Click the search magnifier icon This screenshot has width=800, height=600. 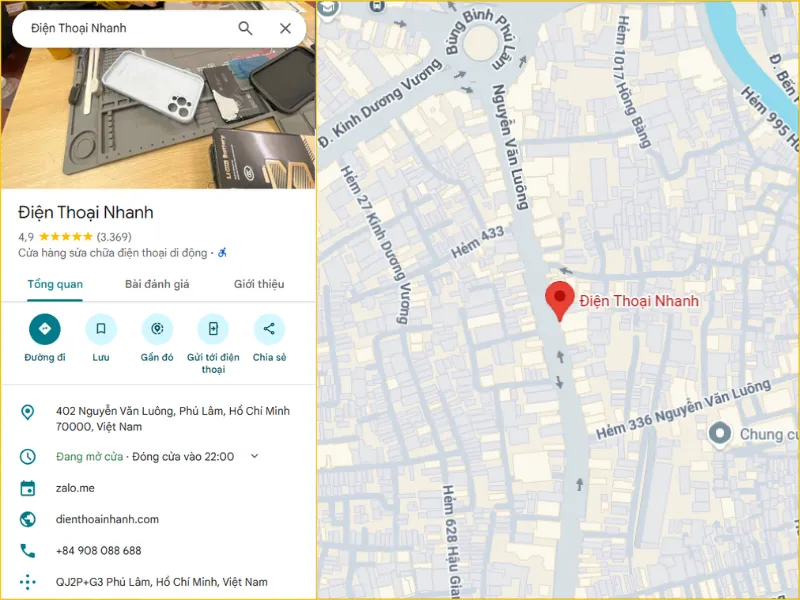tap(245, 29)
